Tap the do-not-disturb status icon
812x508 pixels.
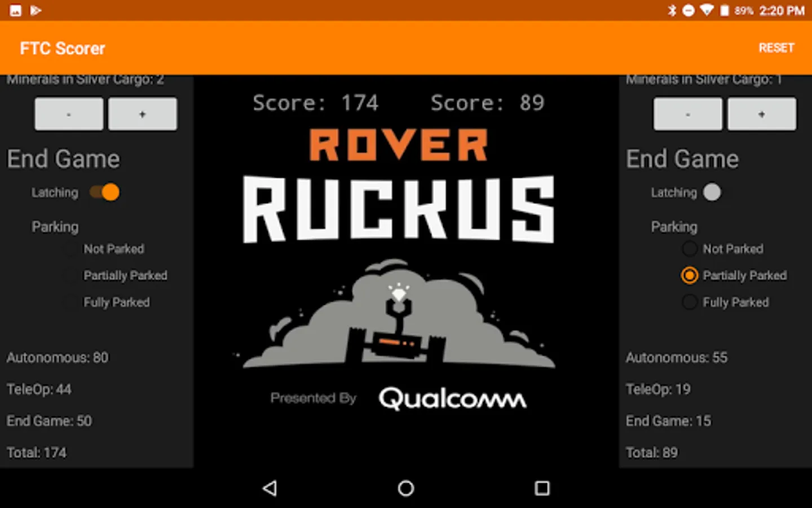tap(689, 10)
